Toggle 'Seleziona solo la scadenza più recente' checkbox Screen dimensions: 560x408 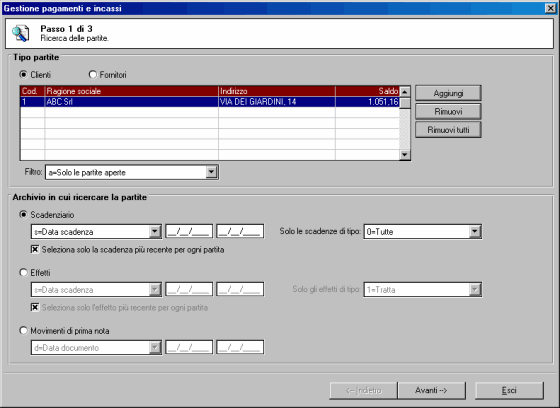click(x=35, y=249)
